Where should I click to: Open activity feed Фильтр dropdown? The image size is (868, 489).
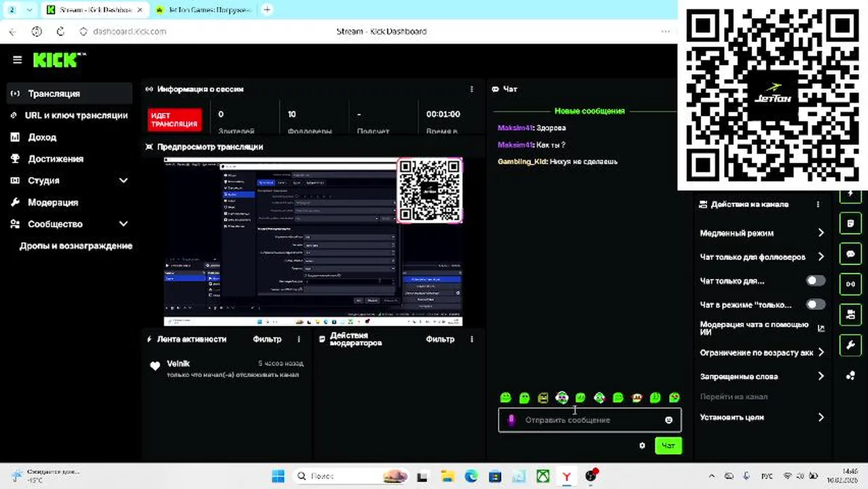pos(267,339)
